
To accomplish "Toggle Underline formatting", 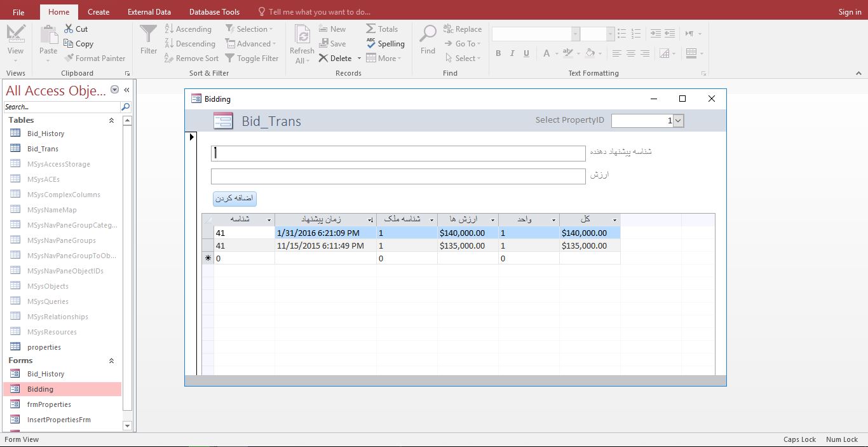I will pos(526,53).
